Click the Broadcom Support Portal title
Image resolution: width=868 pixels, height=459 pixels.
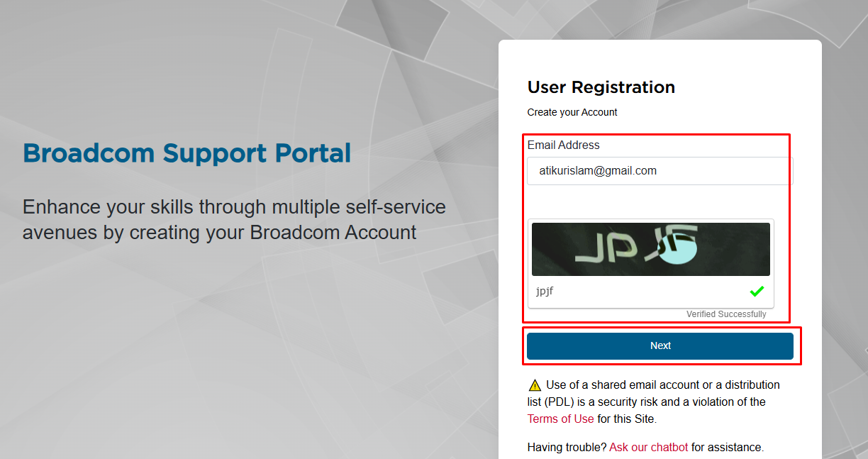(187, 153)
